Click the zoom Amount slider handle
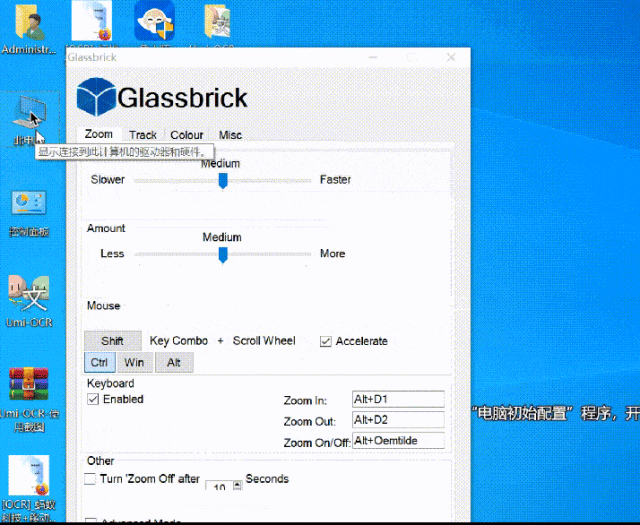Image resolution: width=640 pixels, height=525 pixels. (x=223, y=255)
